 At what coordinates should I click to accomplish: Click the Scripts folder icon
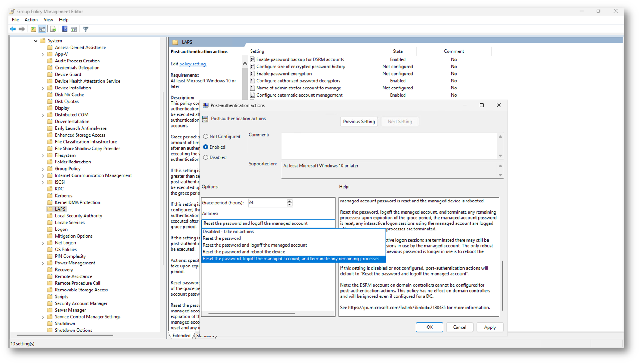pyautogui.click(x=50, y=297)
